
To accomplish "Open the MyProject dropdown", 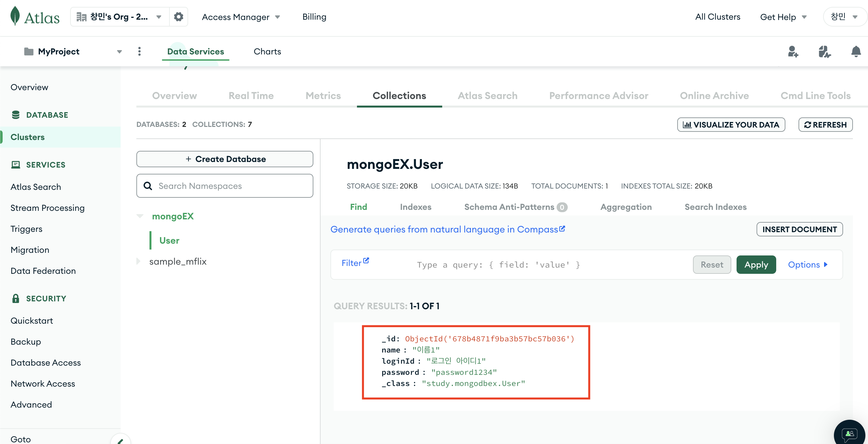I will (x=119, y=51).
